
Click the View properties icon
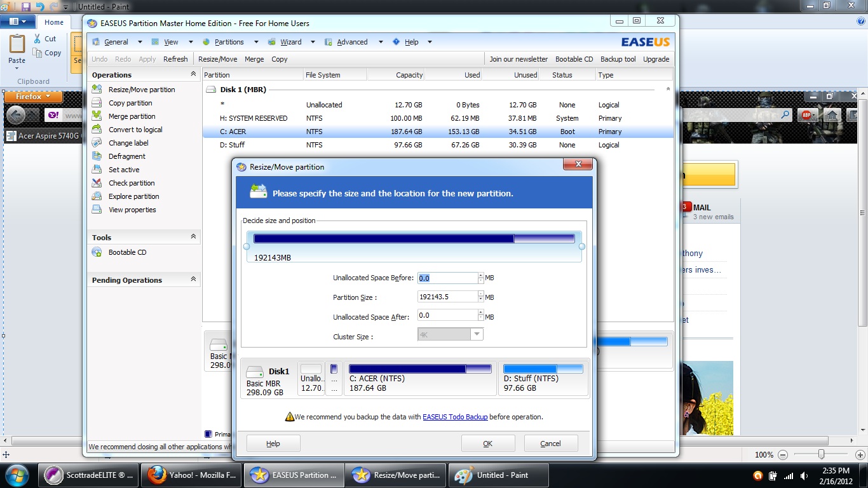coord(97,210)
